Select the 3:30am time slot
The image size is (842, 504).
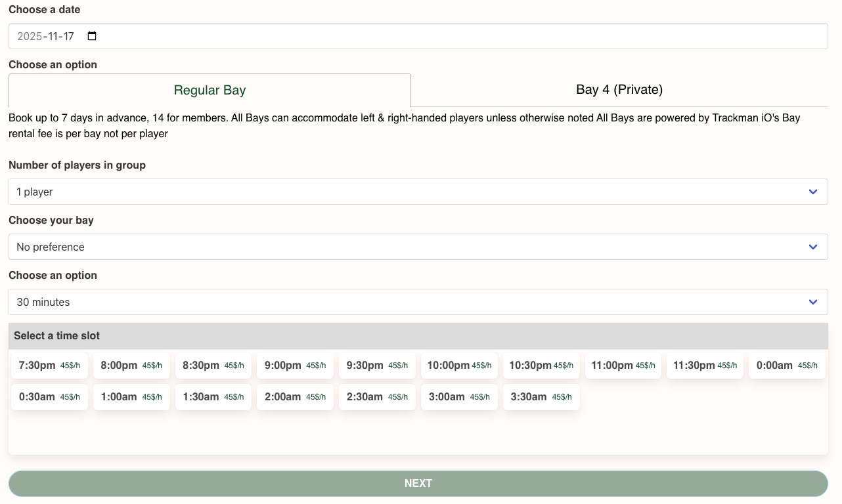coord(541,397)
